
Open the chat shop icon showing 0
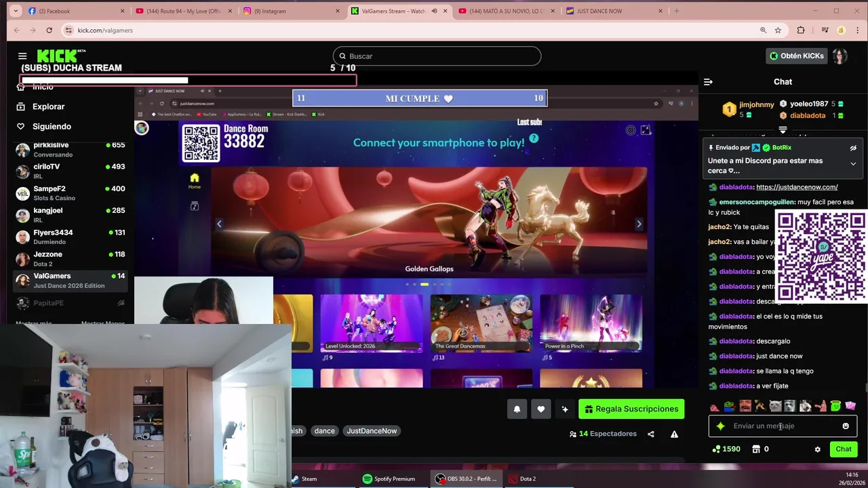(760, 449)
